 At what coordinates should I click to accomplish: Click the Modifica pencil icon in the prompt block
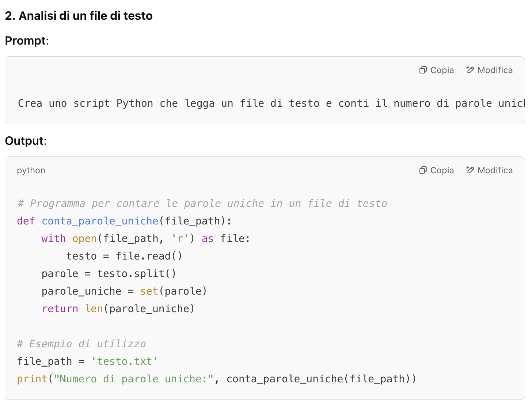coord(470,70)
